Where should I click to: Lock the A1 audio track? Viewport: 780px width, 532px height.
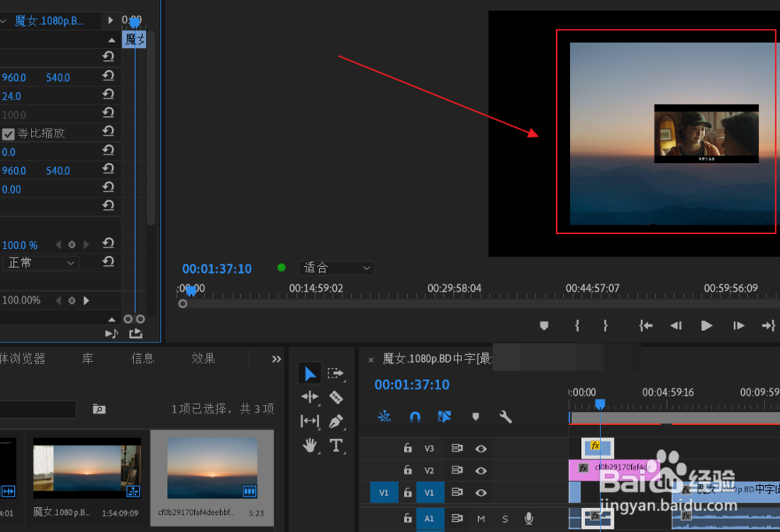point(408,518)
